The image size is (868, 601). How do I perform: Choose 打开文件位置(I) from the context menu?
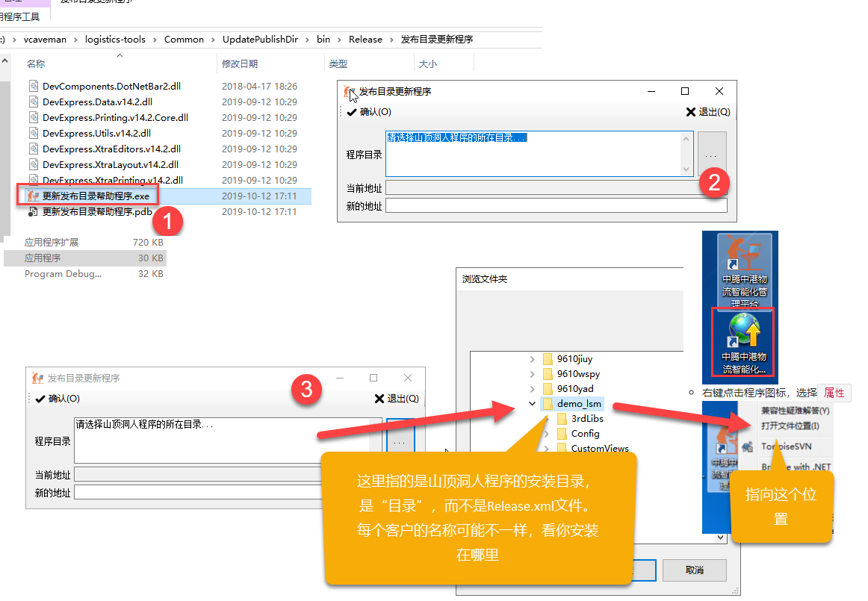pyautogui.click(x=790, y=426)
